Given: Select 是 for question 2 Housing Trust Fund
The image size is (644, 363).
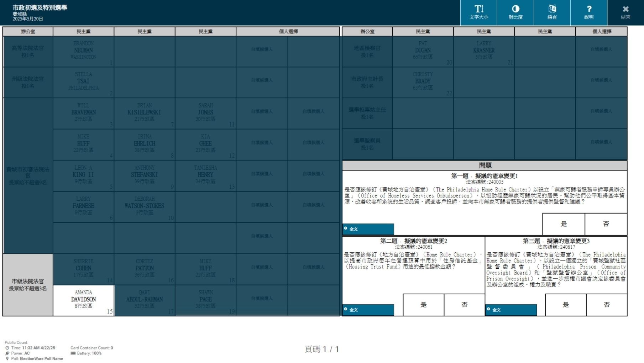Looking at the screenshot, I should tap(423, 305).
